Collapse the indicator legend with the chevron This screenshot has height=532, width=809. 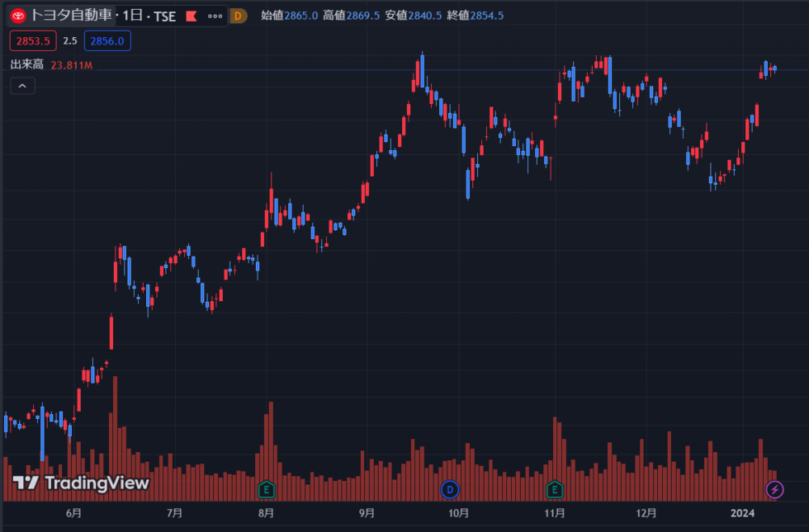pos(23,86)
